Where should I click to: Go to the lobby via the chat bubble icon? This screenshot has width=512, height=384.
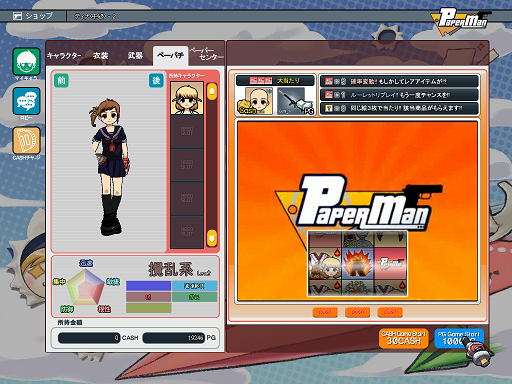coord(27,101)
